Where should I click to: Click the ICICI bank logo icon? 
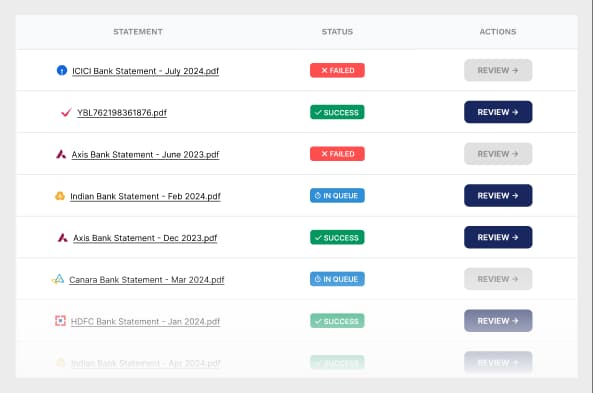coord(62,70)
